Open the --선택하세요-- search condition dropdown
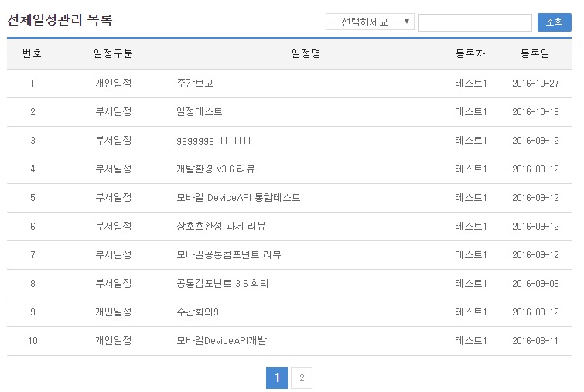 click(x=370, y=22)
